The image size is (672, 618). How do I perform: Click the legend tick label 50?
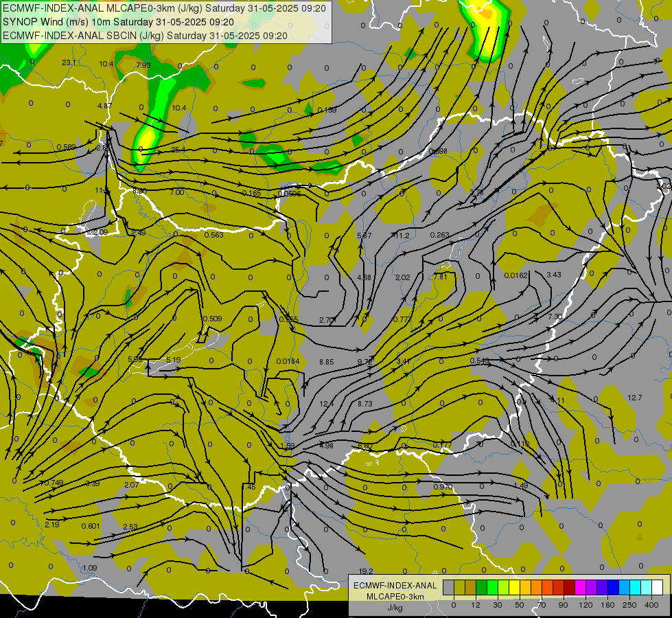tap(519, 605)
